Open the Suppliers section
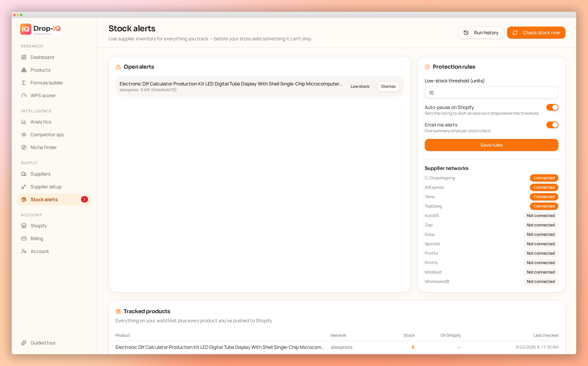The width and height of the screenshot is (588, 366). point(55,174)
